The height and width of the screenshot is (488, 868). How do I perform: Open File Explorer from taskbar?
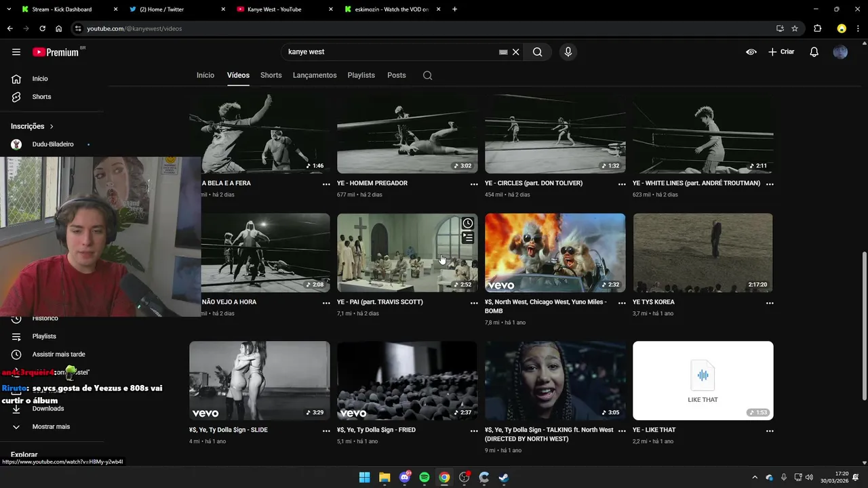click(384, 477)
